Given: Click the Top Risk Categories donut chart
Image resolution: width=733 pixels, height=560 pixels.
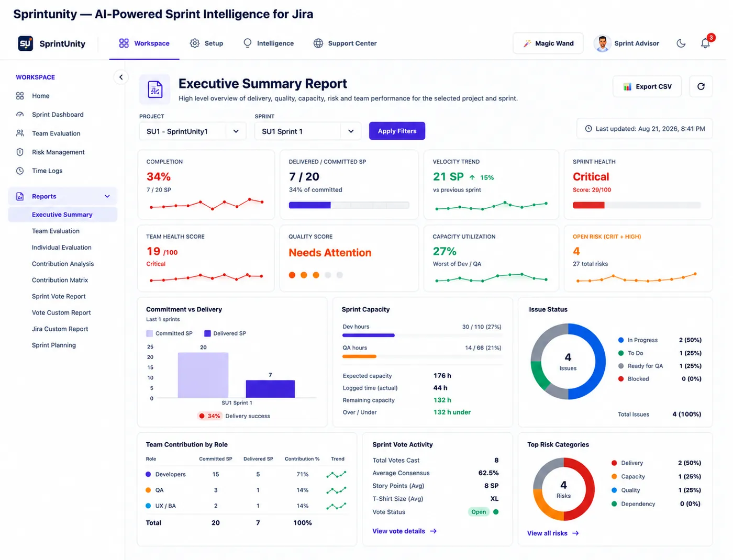Looking at the screenshot, I should pyautogui.click(x=564, y=489).
